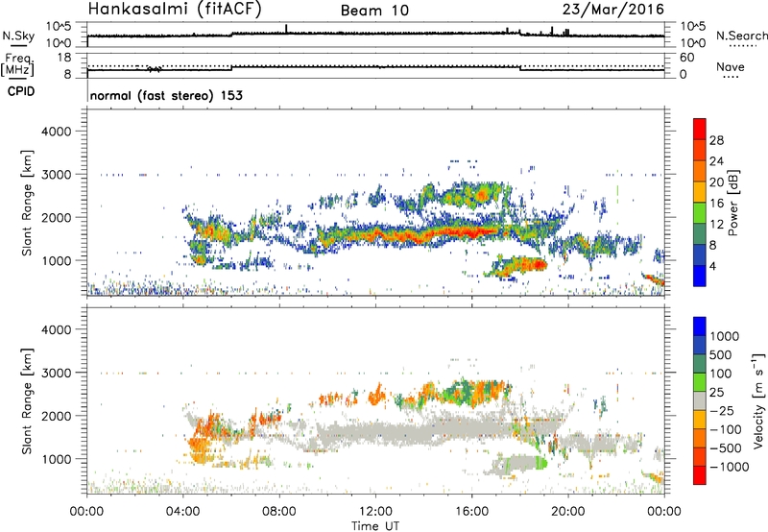Click the normal (fast stereo) 153 text
The image size is (768, 532).
coord(166,95)
